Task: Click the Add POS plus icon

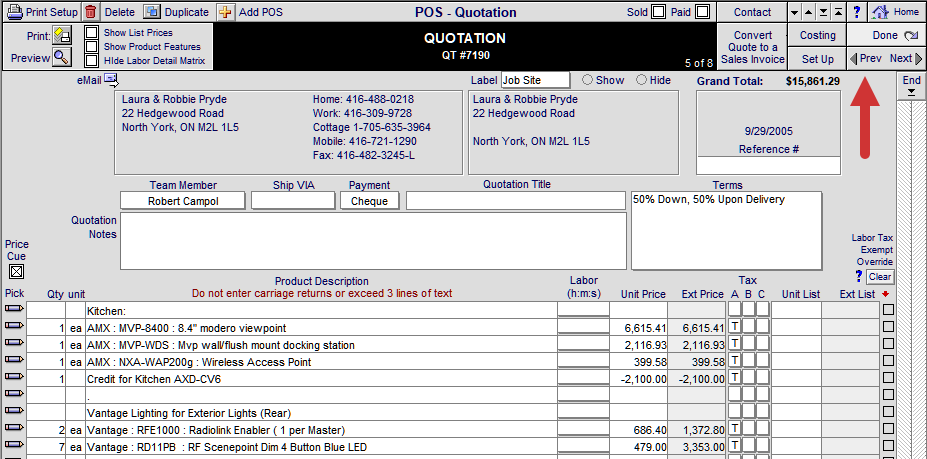Action: 225,12
